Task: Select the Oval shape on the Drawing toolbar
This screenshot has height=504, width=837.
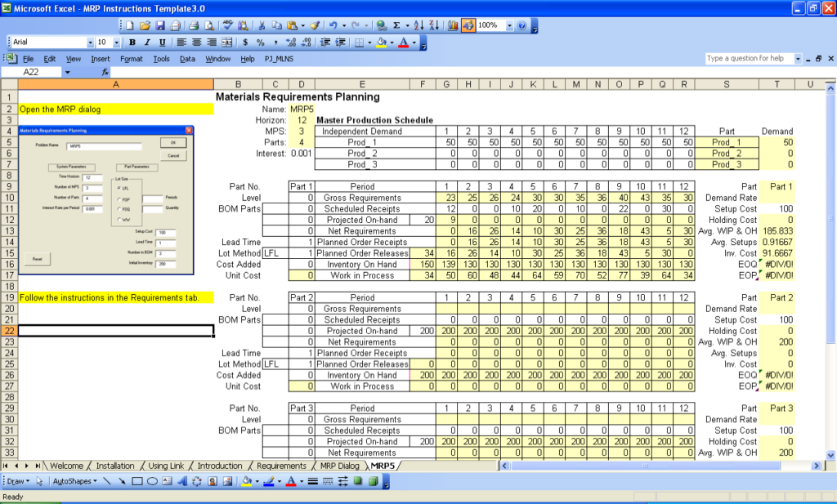Action: point(154,483)
